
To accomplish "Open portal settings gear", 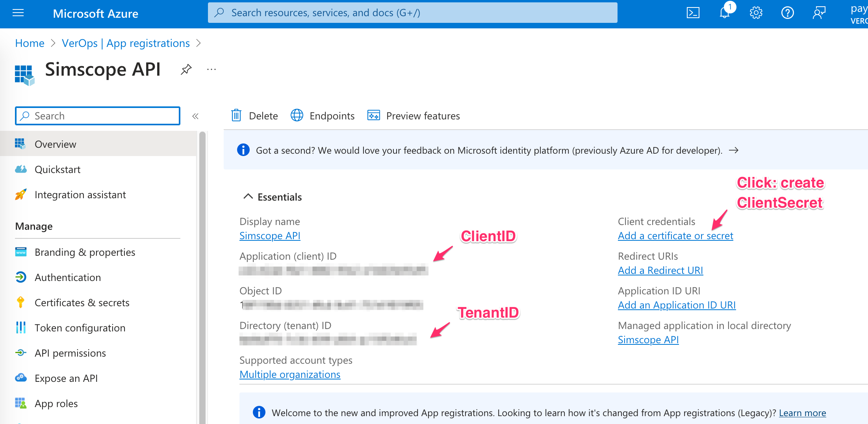I will point(756,13).
